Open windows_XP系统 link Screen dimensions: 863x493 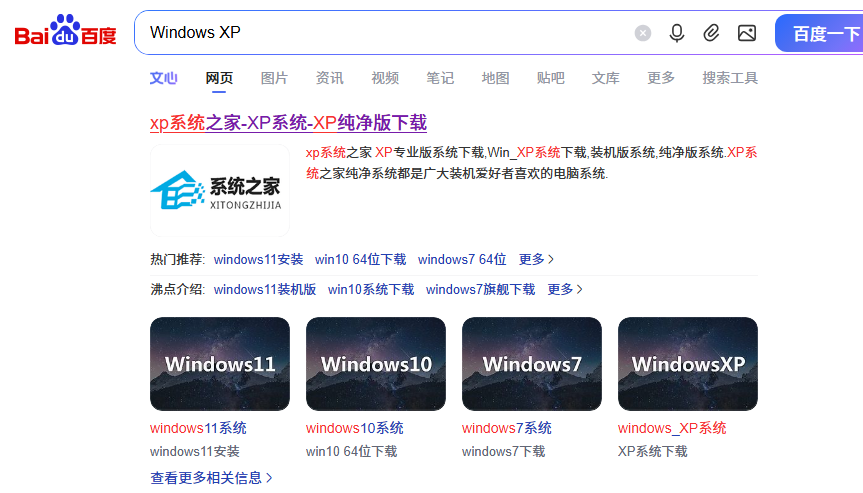pyautogui.click(x=672, y=428)
